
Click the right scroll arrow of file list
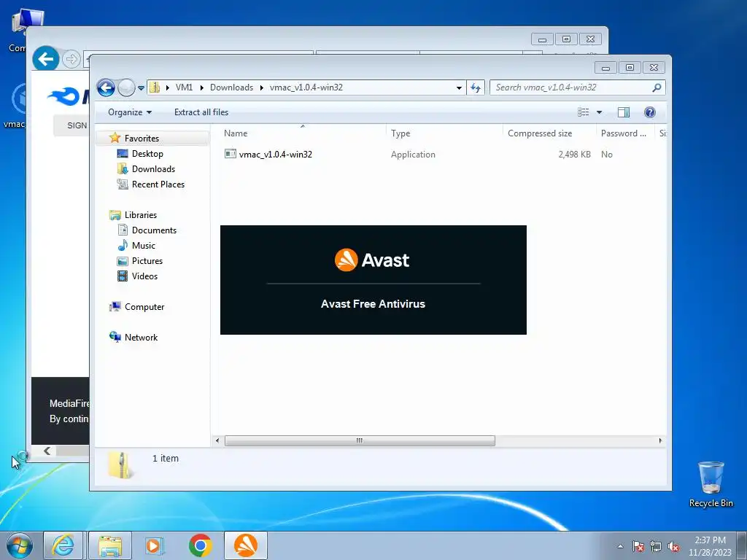pyautogui.click(x=659, y=441)
